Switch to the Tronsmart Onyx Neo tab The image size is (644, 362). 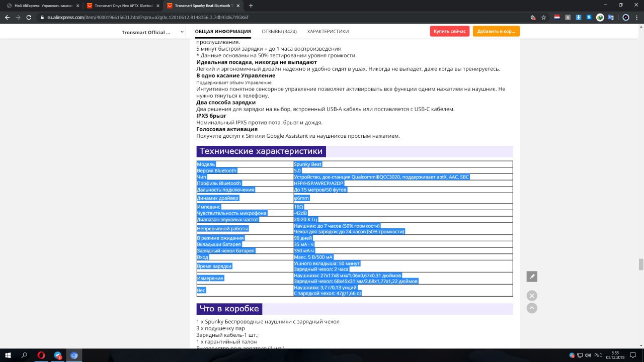122,6
